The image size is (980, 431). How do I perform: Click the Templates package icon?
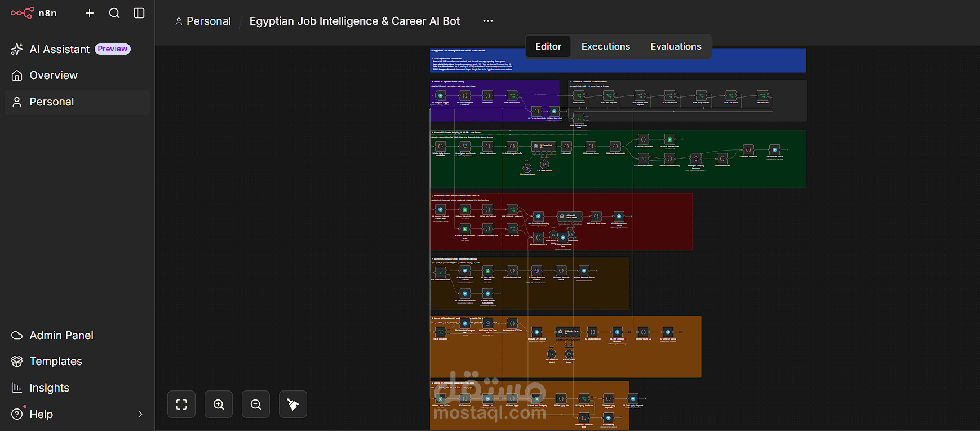click(17, 361)
